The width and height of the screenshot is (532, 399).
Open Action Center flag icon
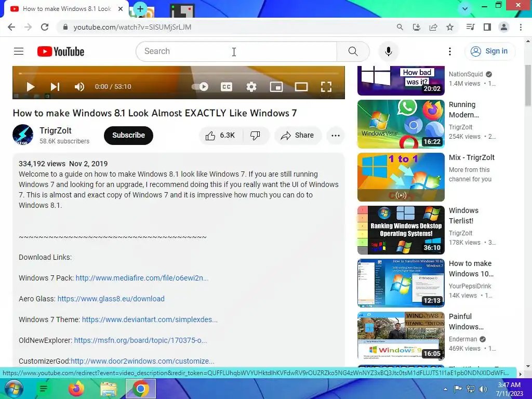pyautogui.click(x=458, y=389)
